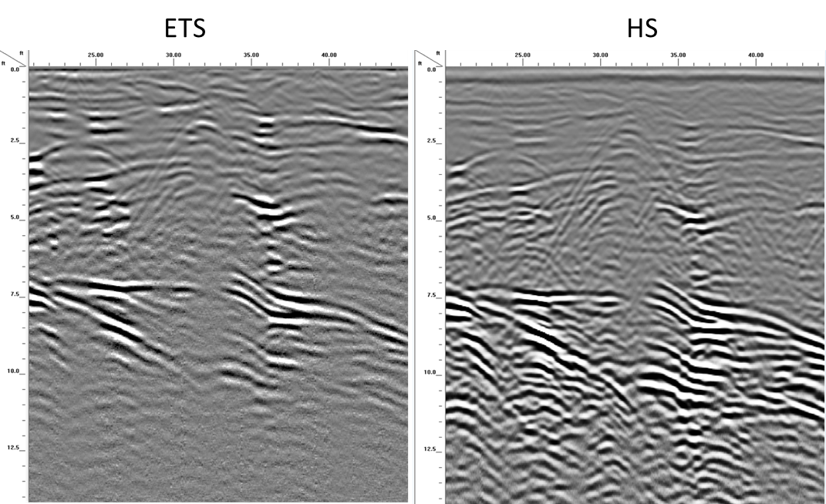Click the 40.00 mark on left horizontal ruler

(x=329, y=55)
